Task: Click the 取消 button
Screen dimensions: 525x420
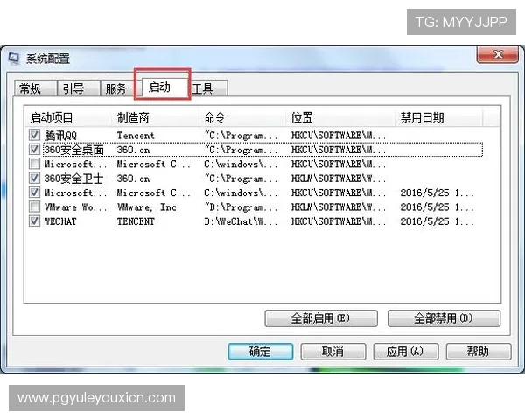Action: pyautogui.click(x=332, y=352)
